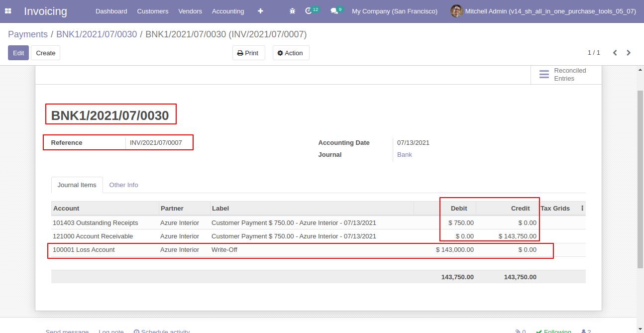Screen dimensions: 644x333
Task: Sort table by Label column header
Action: coord(312,208)
